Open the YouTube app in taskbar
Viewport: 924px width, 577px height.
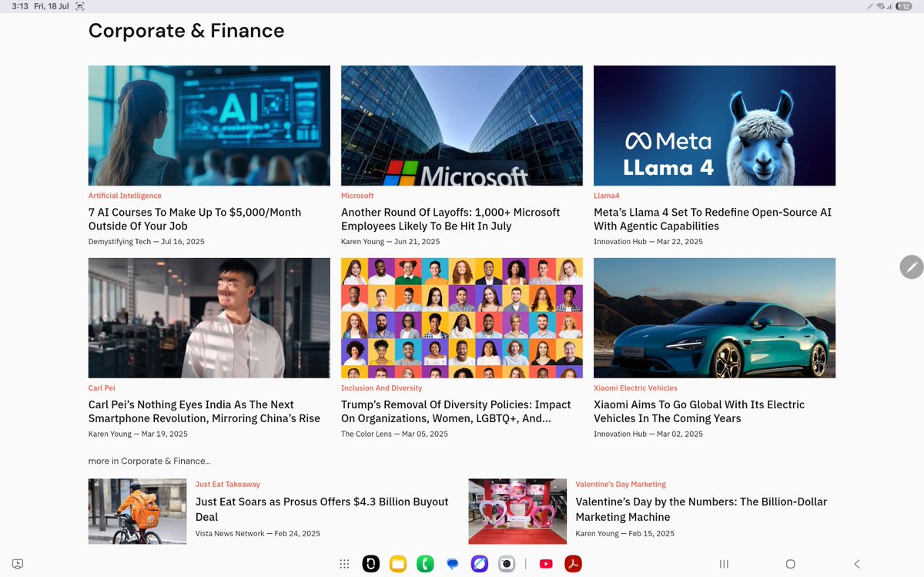point(546,564)
